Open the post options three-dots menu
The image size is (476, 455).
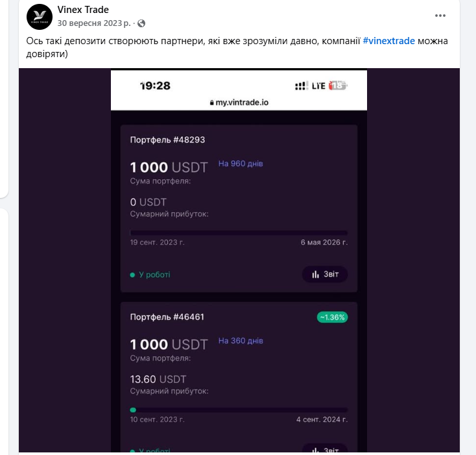click(x=440, y=16)
